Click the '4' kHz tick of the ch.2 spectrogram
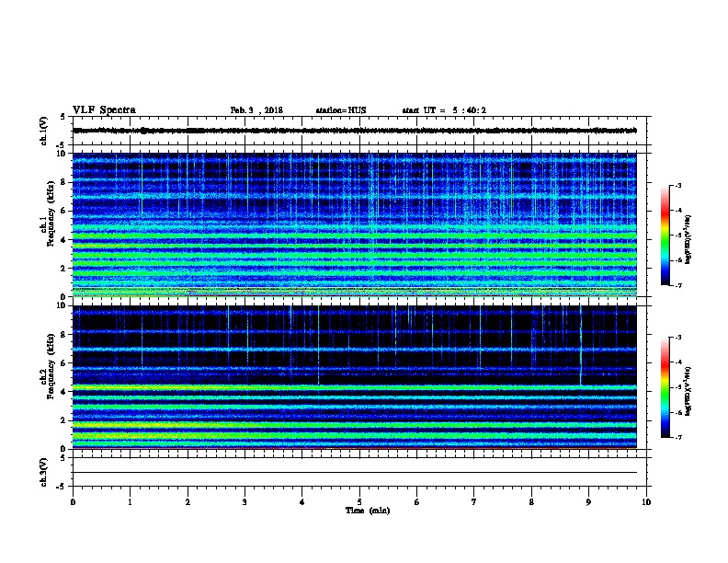The height and width of the screenshot is (563, 728). pyautogui.click(x=64, y=392)
